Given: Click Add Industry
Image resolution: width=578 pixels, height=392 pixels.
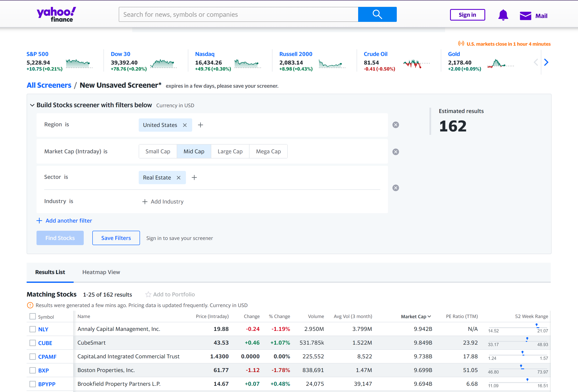Looking at the screenshot, I should pyautogui.click(x=163, y=201).
